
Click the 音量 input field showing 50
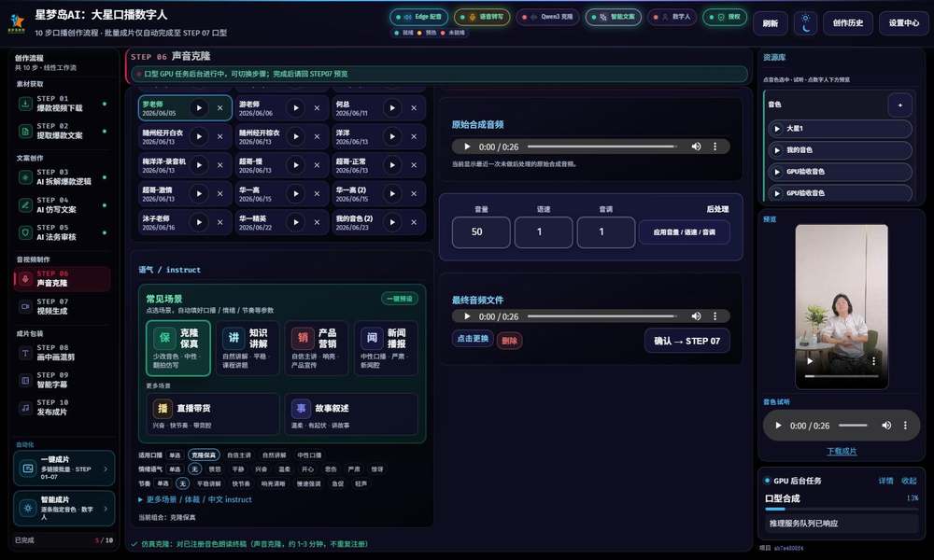point(481,232)
